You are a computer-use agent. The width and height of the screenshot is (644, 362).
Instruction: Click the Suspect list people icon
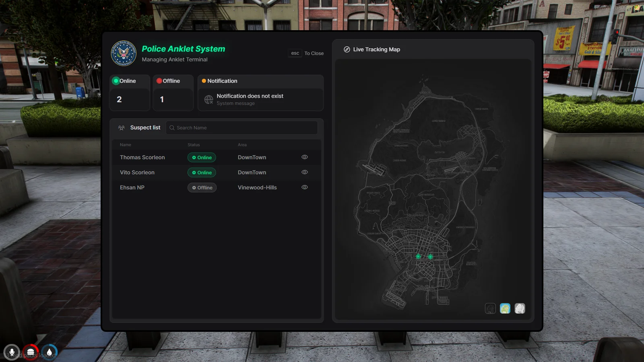122,128
